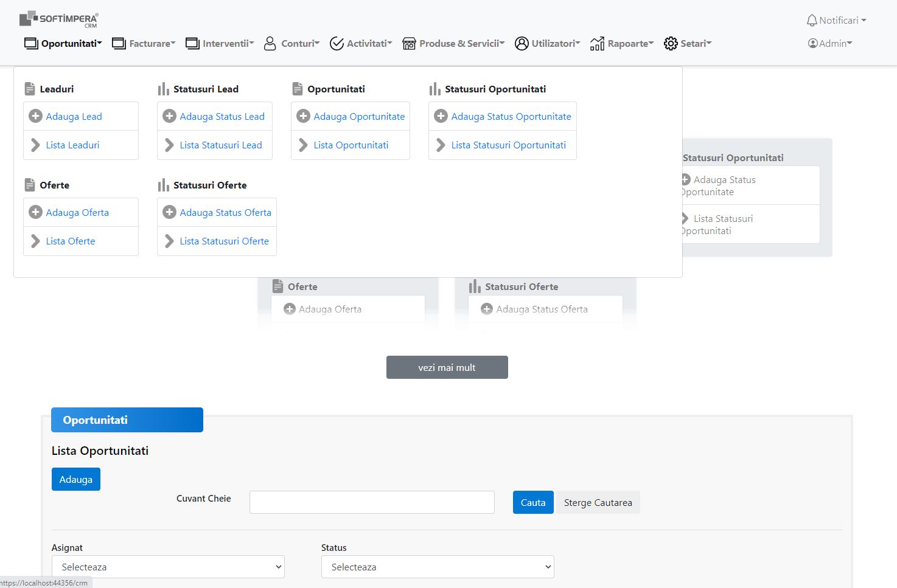Click the chevron icon beside Lista Oferte
897x588 pixels.
click(x=36, y=241)
